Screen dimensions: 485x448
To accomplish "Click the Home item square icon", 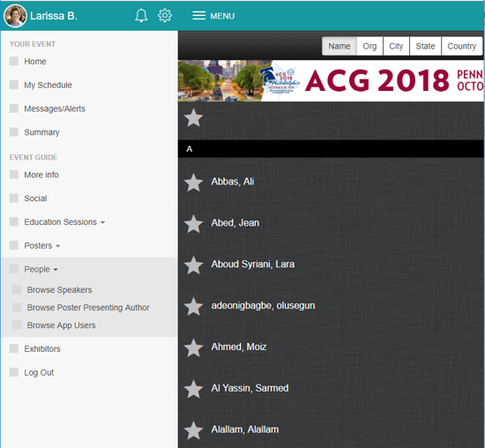I will (14, 61).
